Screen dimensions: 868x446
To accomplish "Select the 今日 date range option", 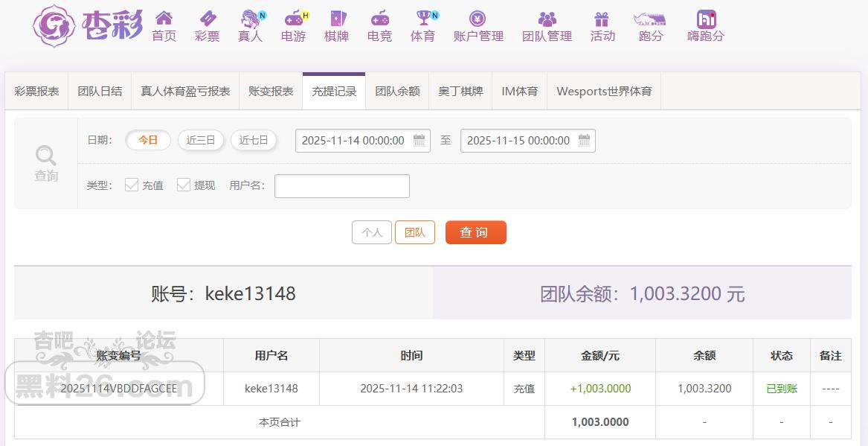I will pyautogui.click(x=148, y=140).
